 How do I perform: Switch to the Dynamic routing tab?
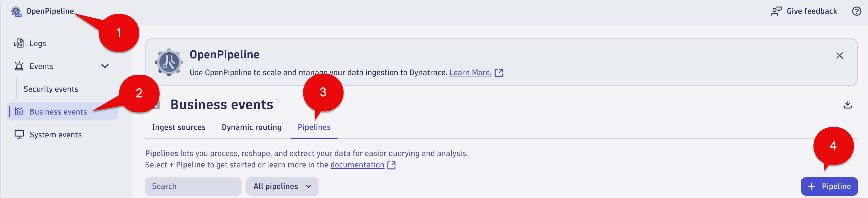(x=251, y=128)
